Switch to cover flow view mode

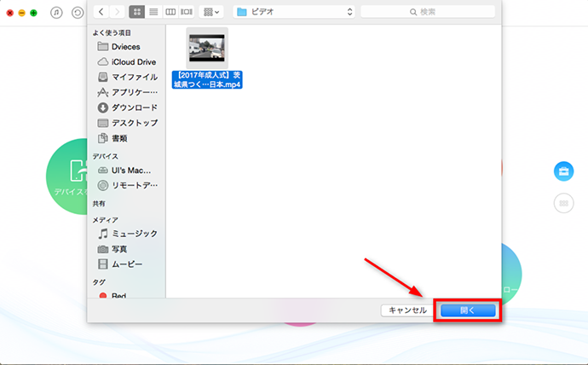187,12
